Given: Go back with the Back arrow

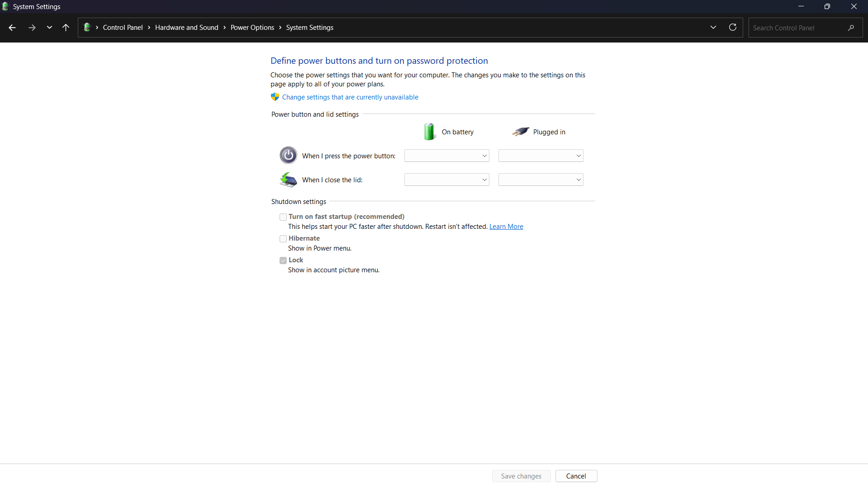Looking at the screenshot, I should point(12,28).
